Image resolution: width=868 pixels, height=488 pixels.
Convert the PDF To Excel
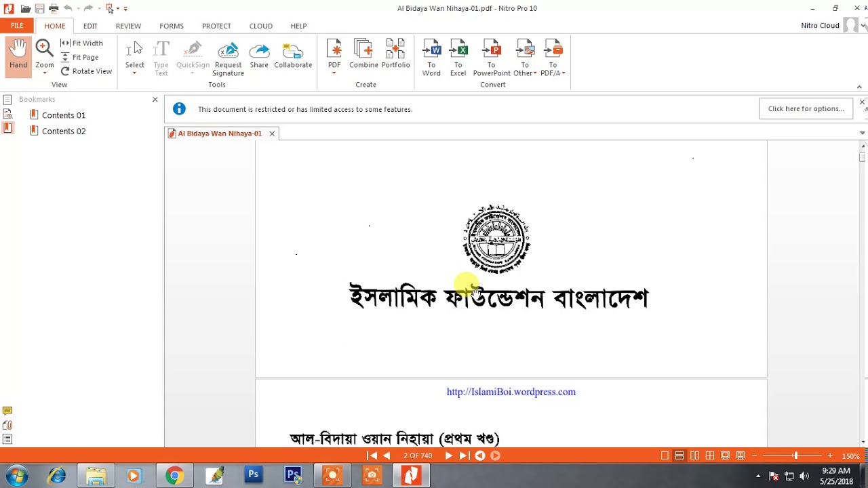(458, 58)
